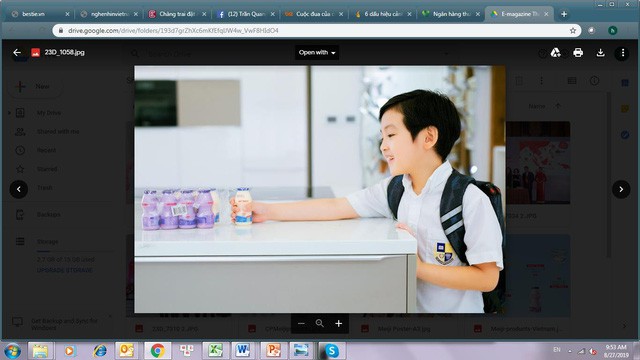Reset zoom with the magnifier icon
640x360 pixels.
pyautogui.click(x=320, y=323)
